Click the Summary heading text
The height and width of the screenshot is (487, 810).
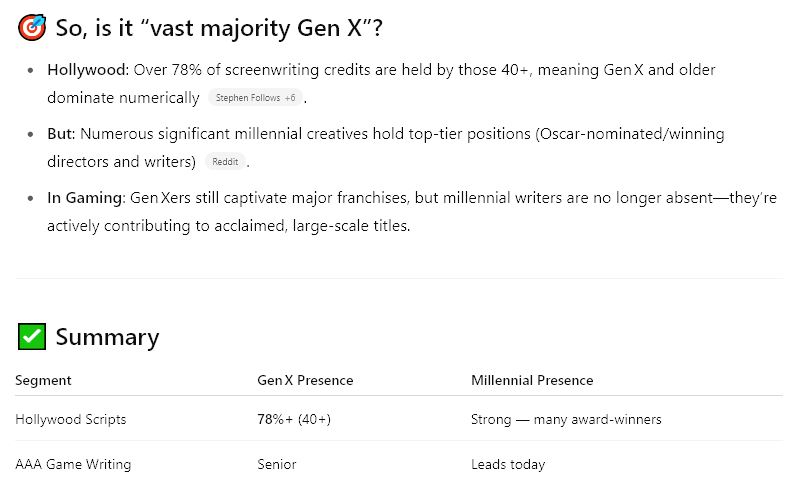(x=107, y=337)
